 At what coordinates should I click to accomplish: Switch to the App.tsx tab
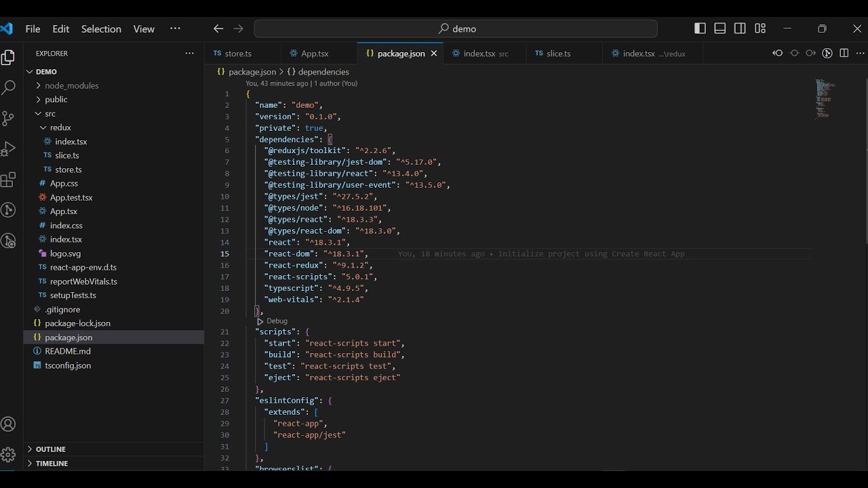pyautogui.click(x=319, y=54)
